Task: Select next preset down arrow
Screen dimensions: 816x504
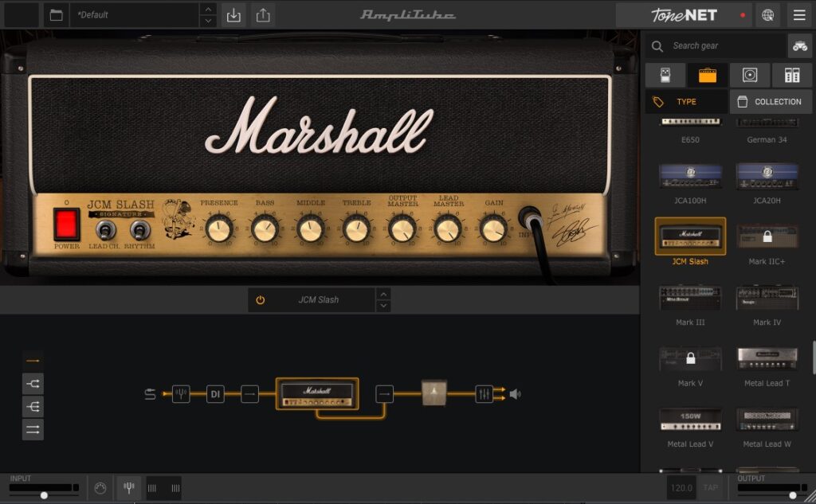Action: click(208, 21)
